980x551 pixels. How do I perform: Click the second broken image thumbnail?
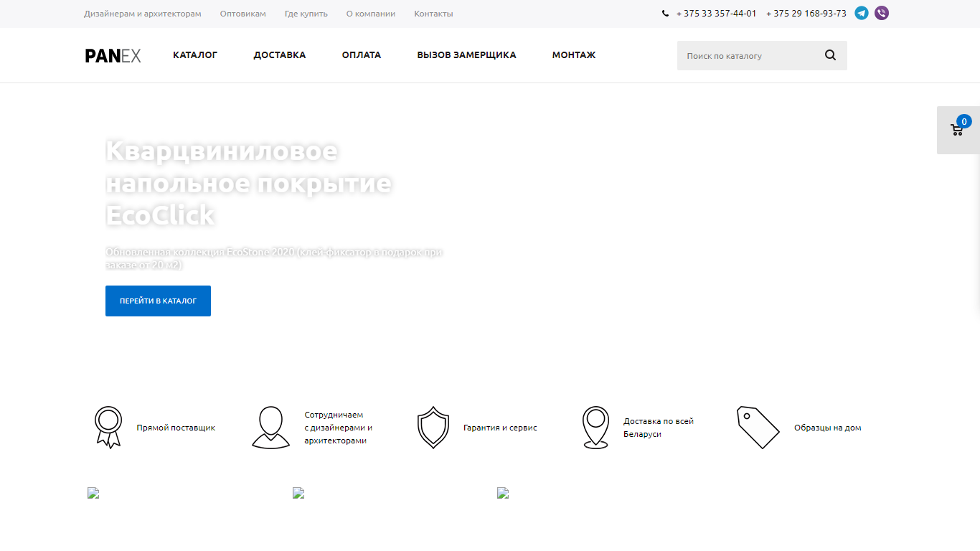(298, 493)
